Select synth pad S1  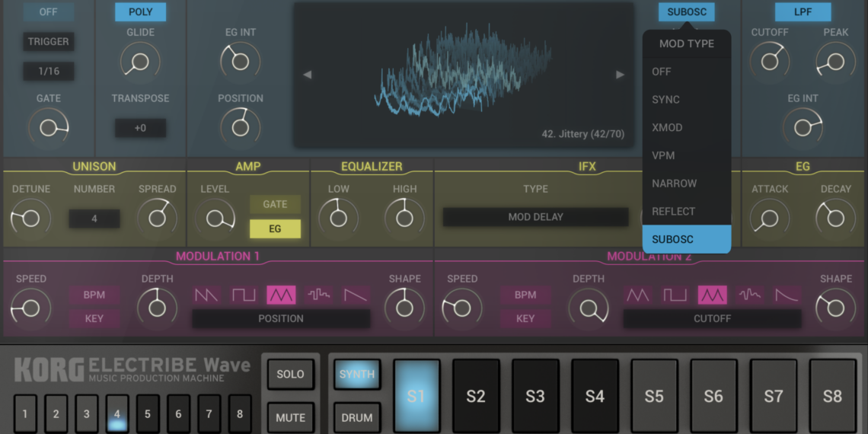416,397
